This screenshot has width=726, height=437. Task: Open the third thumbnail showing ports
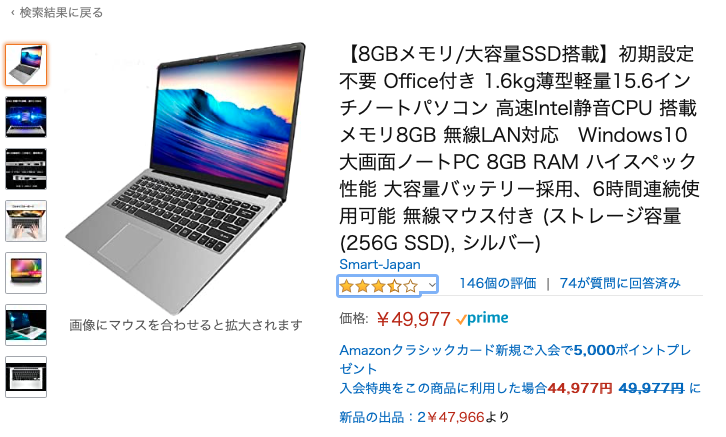click(x=26, y=169)
